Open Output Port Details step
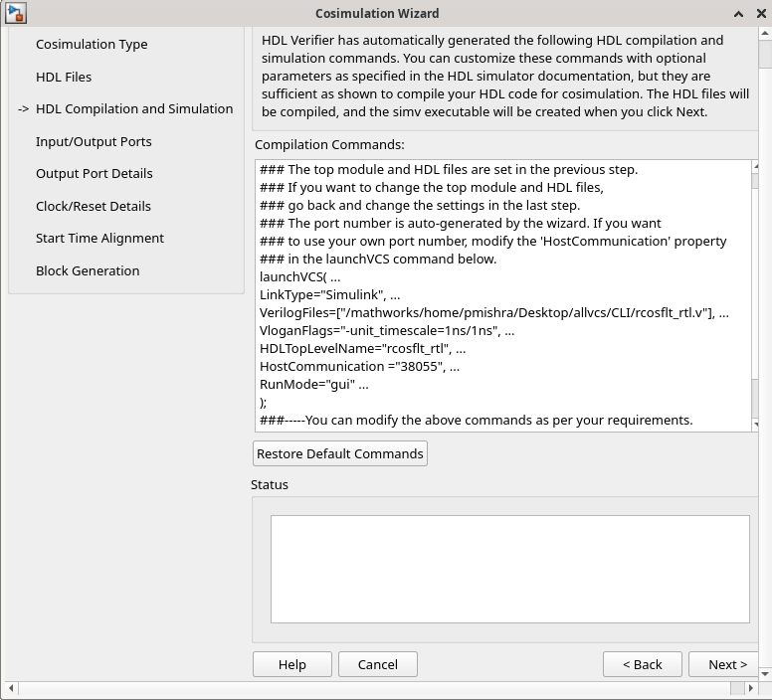This screenshot has height=700, width=772. (95, 173)
